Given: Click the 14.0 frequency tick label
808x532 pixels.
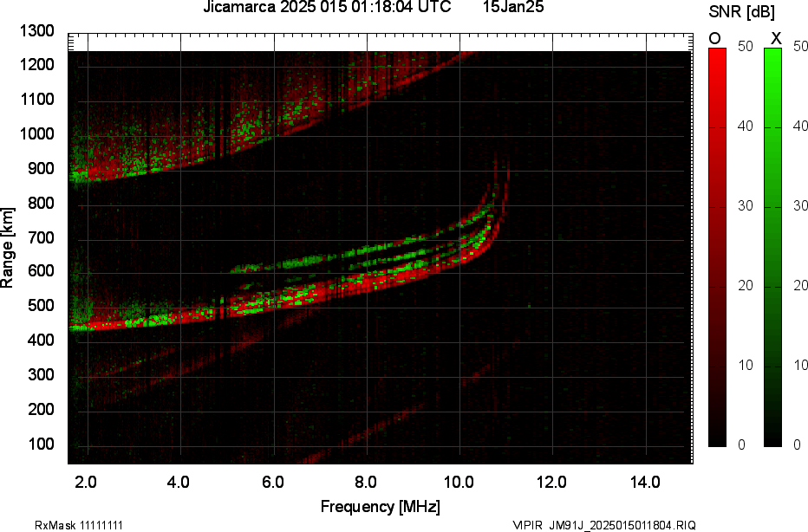Looking at the screenshot, I should coord(645,482).
